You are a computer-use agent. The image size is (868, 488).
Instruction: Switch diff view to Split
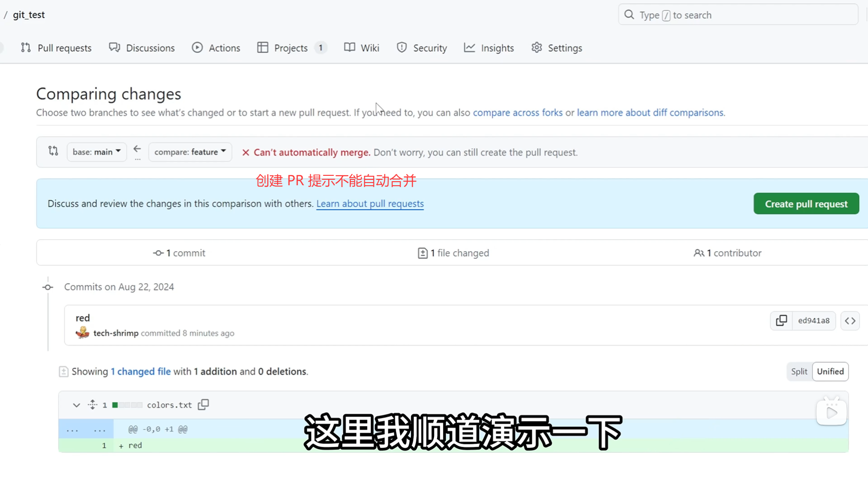(x=799, y=371)
